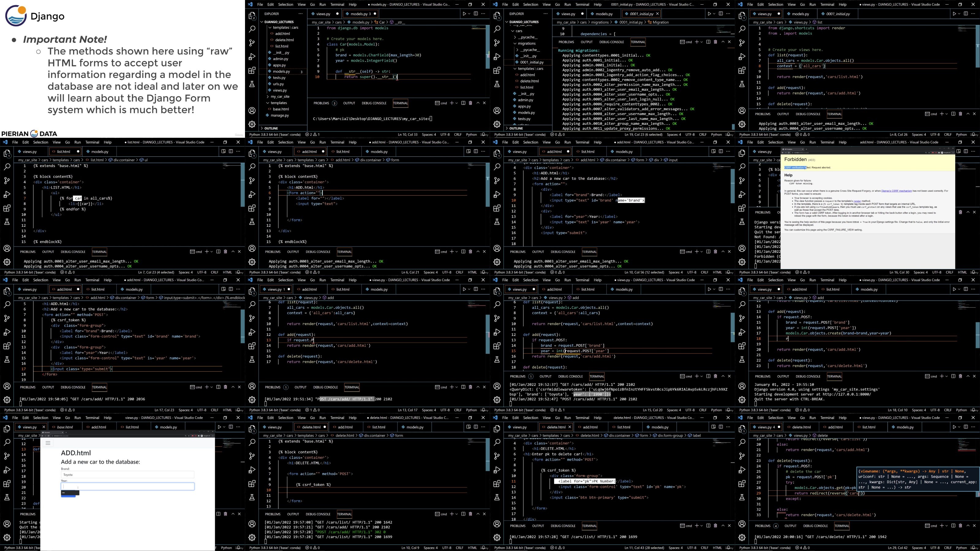
Task: Click Car breadcrumb in models.py titled window
Action: pos(382,22)
